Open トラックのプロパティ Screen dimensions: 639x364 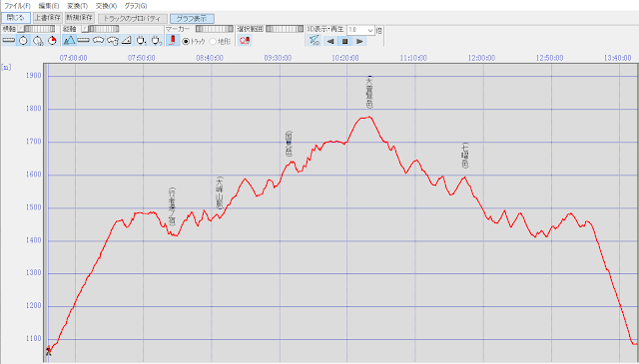[x=133, y=19]
